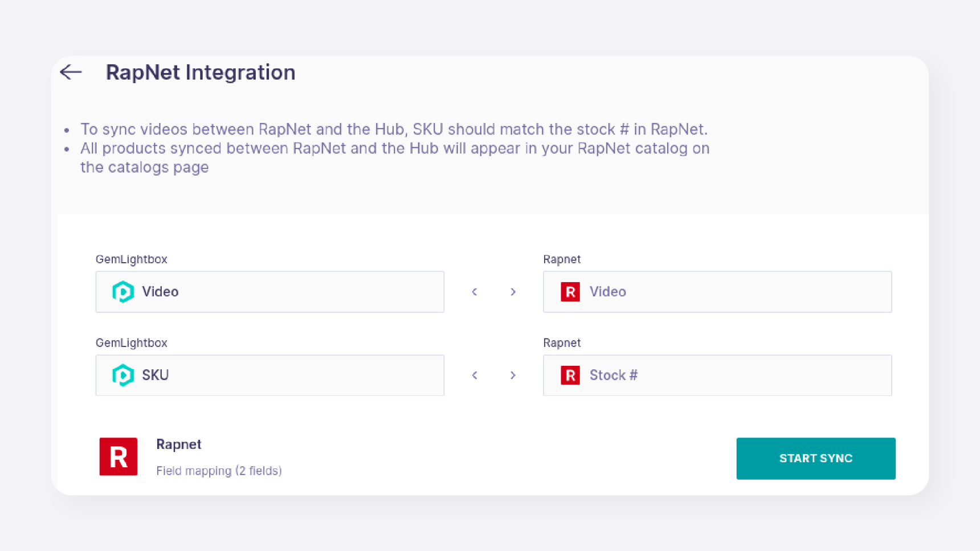Viewport: 980px width, 551px height.
Task: Click the GemLightbox SKU input field
Action: point(269,375)
